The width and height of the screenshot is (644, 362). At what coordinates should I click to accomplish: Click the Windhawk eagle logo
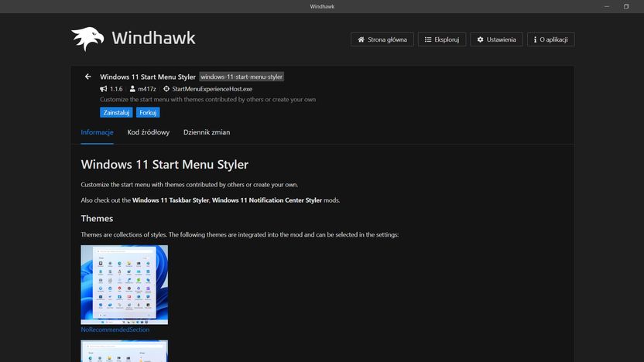[87, 39]
